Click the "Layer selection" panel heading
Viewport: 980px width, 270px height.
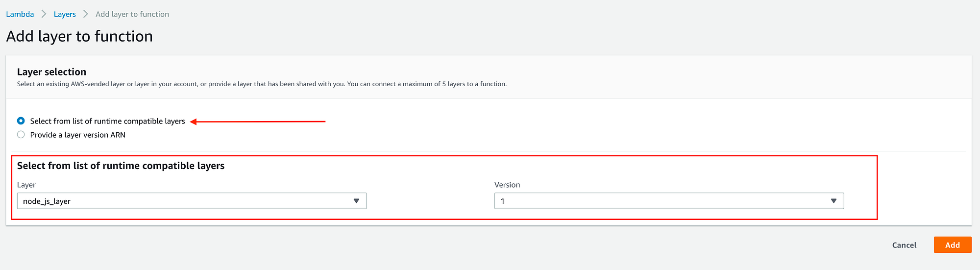point(51,72)
